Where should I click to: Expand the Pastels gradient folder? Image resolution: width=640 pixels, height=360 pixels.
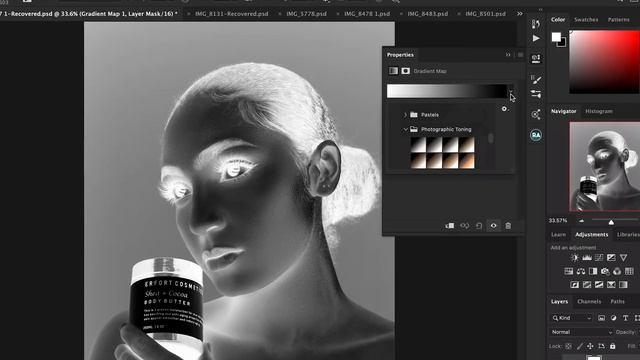point(405,115)
